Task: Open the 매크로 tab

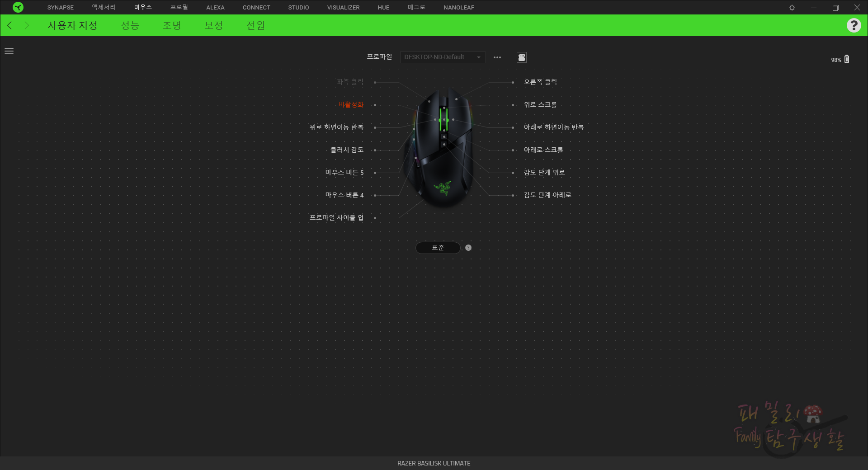Action: click(x=416, y=8)
